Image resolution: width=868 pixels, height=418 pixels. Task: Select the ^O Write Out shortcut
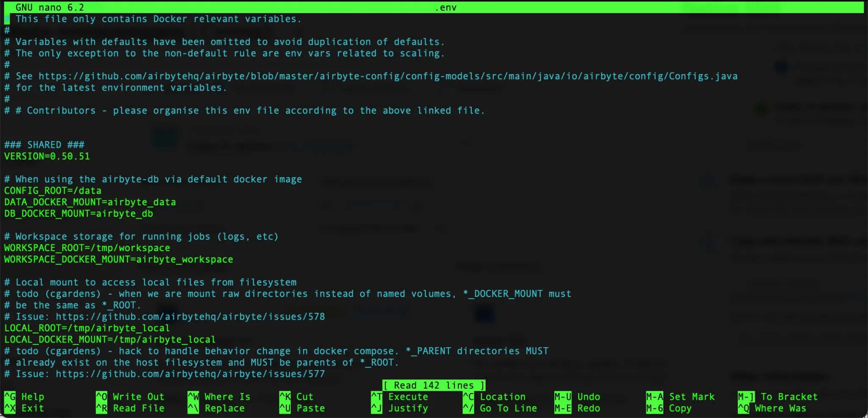(130, 397)
